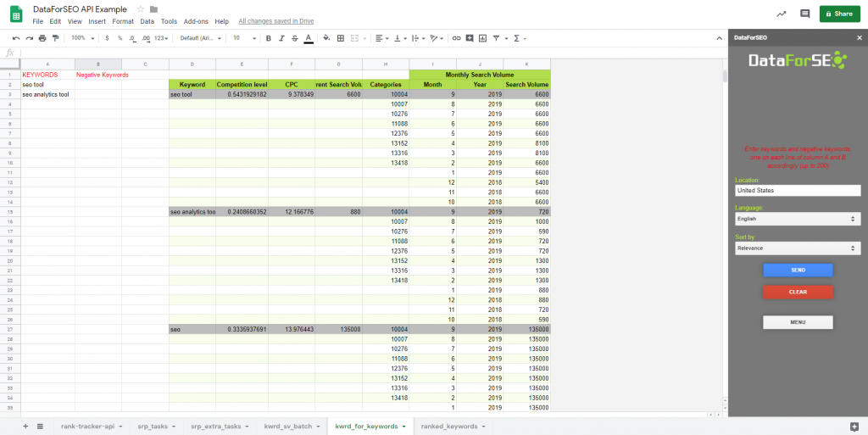Switch to rank-tracker-api sheet tab
The width and height of the screenshot is (868, 435).
click(91, 427)
